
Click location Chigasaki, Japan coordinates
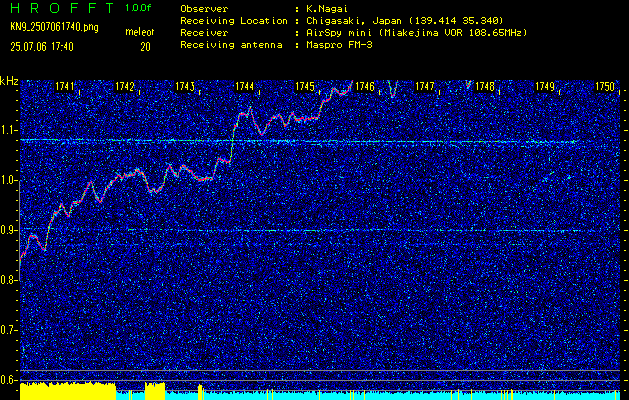(x=404, y=20)
